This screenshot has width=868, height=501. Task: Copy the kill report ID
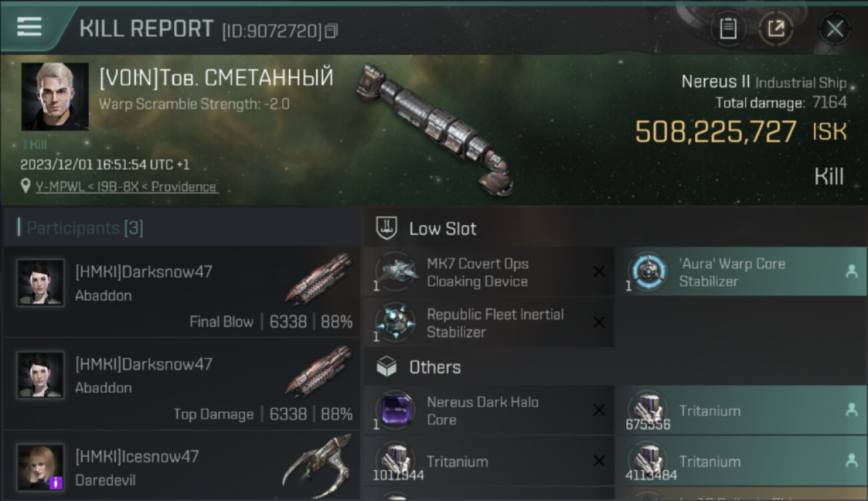point(332,31)
